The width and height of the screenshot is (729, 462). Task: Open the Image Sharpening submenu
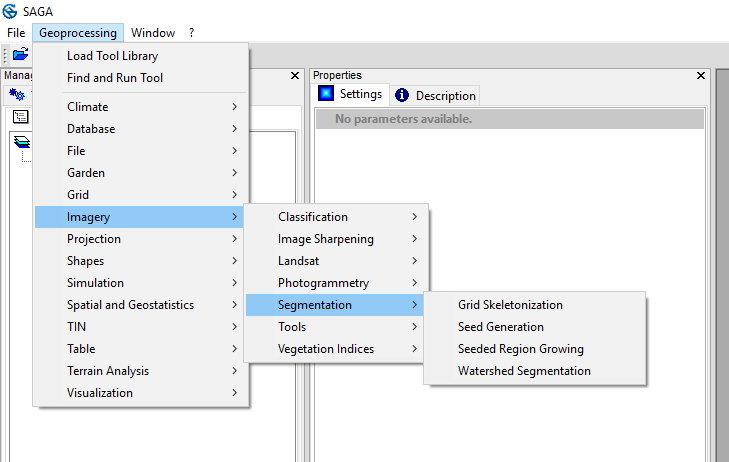click(336, 239)
